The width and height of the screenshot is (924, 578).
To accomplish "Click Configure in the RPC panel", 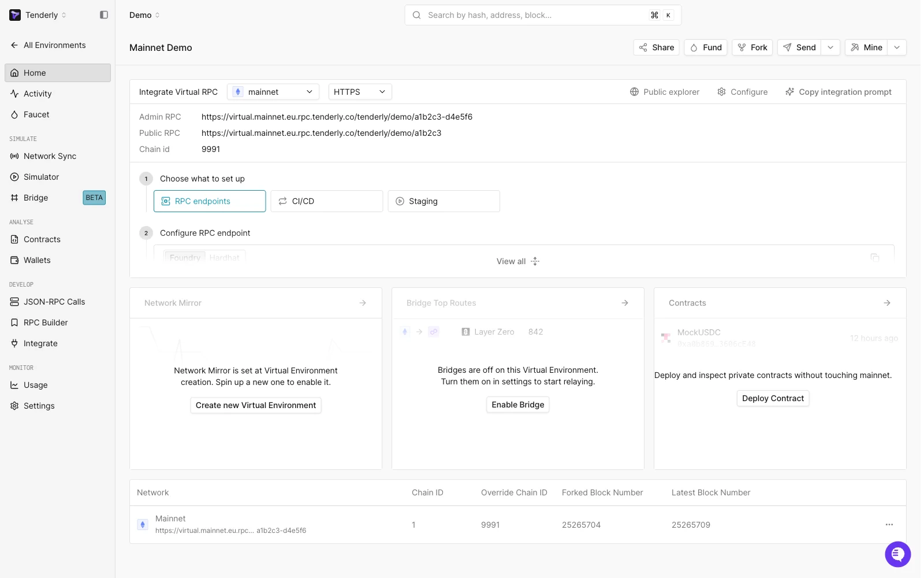I will coord(743,92).
